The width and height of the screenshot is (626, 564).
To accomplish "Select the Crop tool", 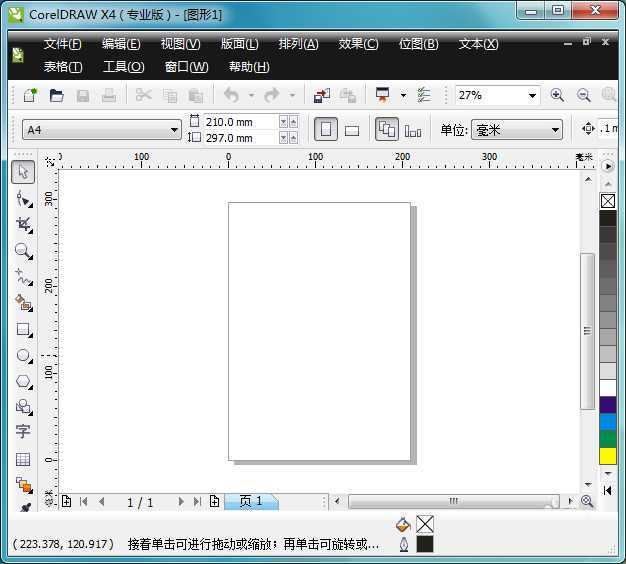I will click(x=23, y=224).
